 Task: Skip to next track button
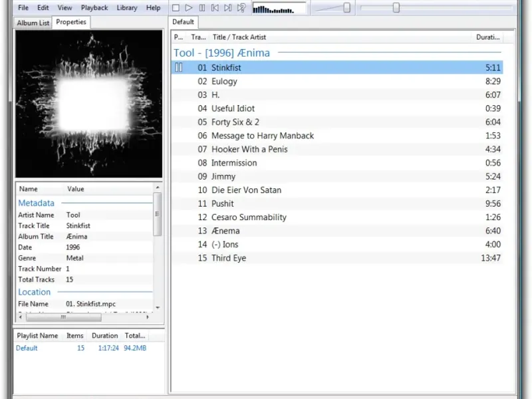[228, 8]
